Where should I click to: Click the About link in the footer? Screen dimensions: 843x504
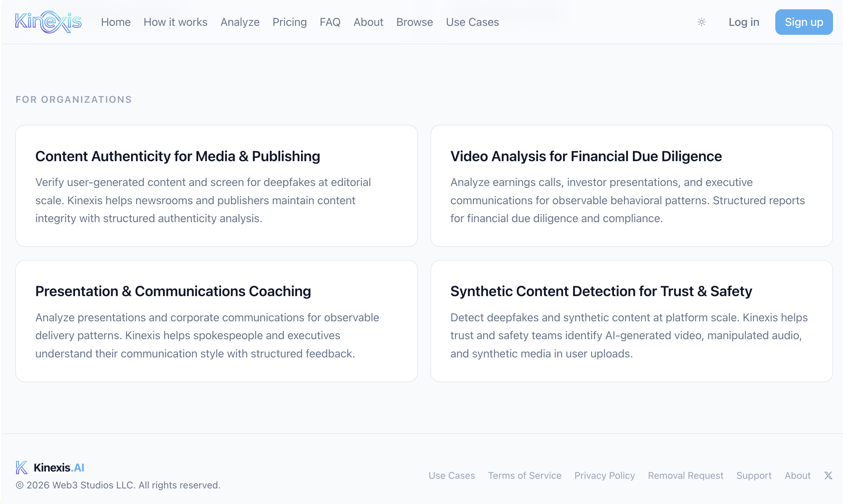798,475
